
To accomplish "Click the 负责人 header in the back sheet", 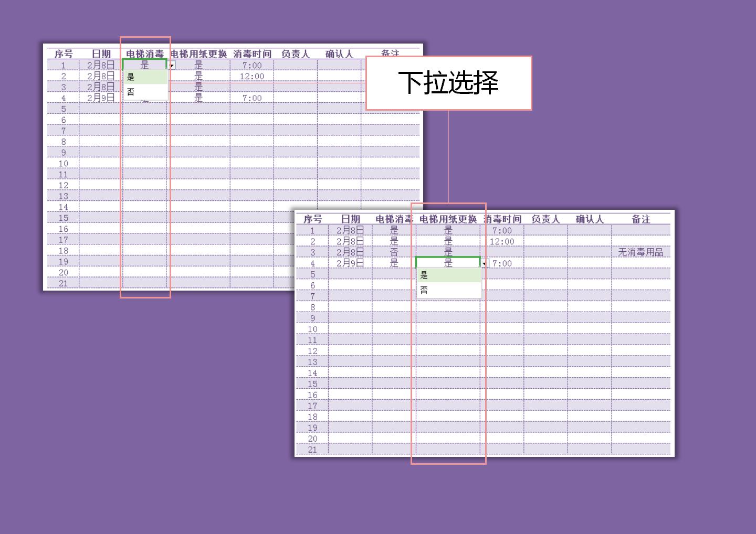I will (x=296, y=54).
